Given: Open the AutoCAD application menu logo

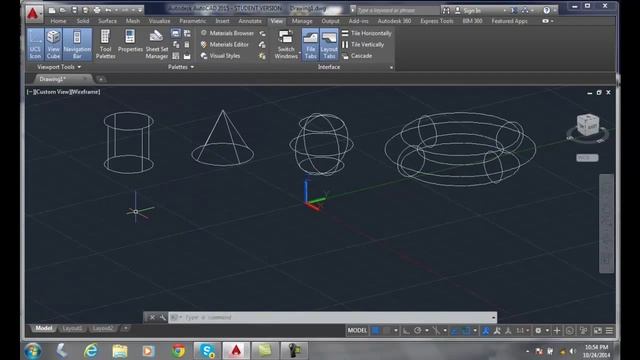Looking at the screenshot, I should [x=33, y=13].
